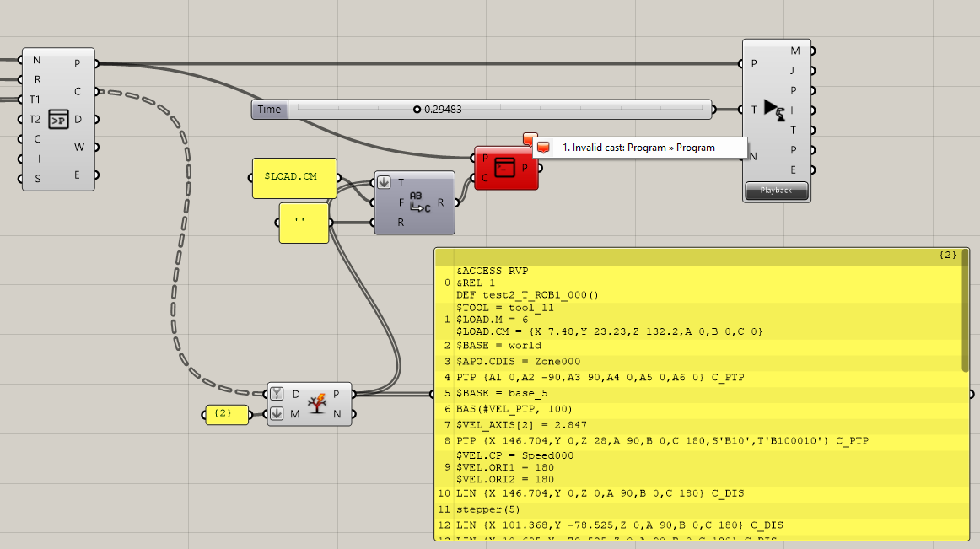Click the Time slider knob at 0.29483
The image size is (980, 549).
[x=417, y=110]
